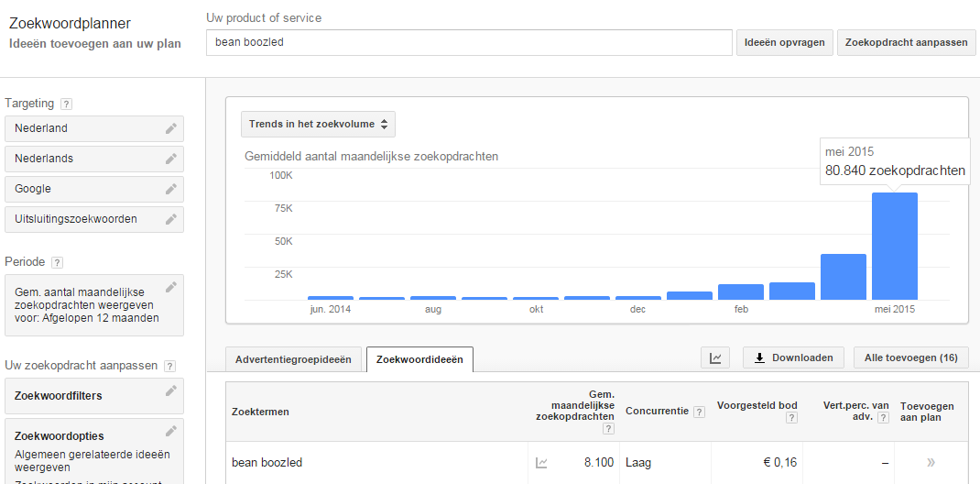Click the mei 2015 chart bar

[895, 247]
